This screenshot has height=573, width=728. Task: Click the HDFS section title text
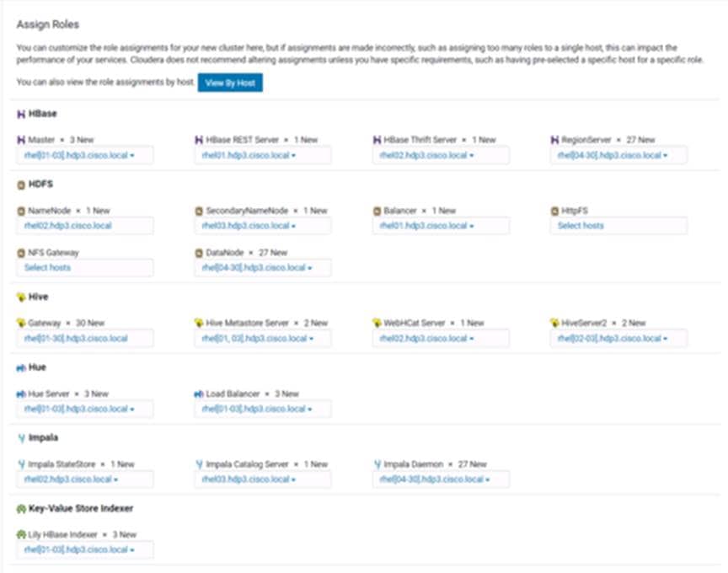coord(40,185)
